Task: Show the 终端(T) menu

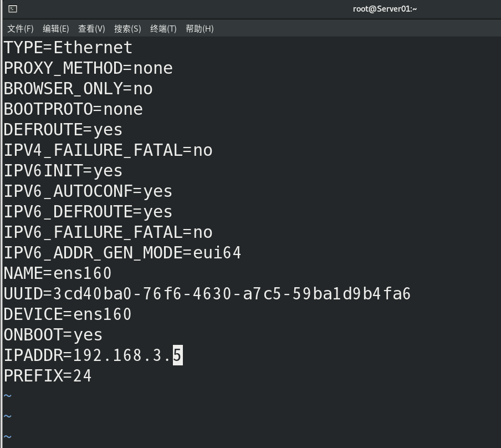Action: tap(163, 29)
